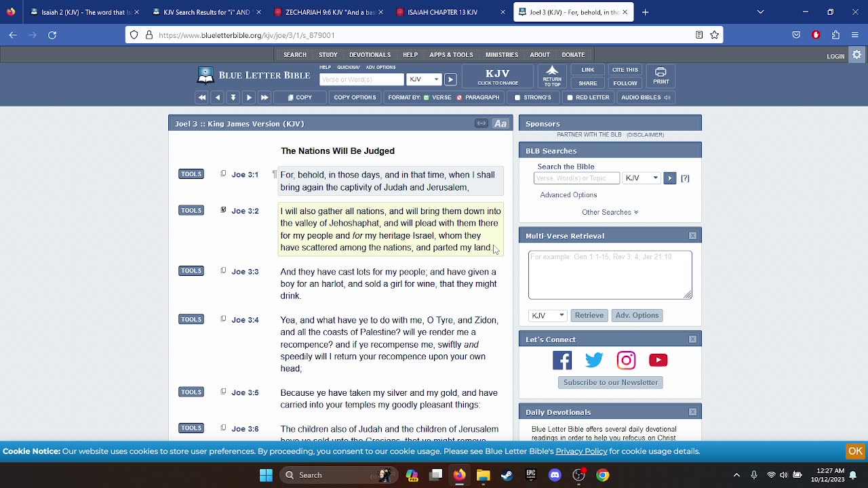The width and height of the screenshot is (868, 488).
Task: Switch to the ZECHARIAH 9:6 KJV tab
Action: point(328,12)
